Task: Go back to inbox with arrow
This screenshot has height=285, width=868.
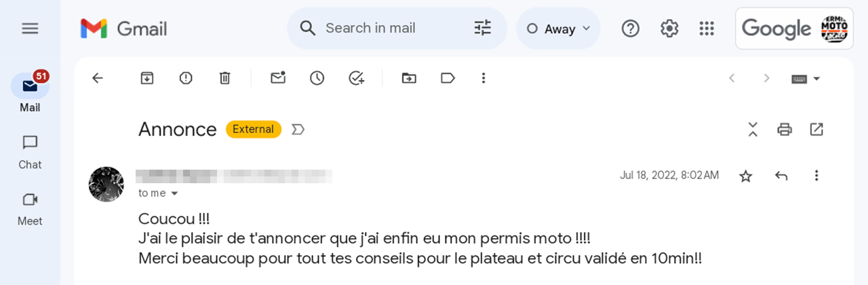Action: pos(98,78)
